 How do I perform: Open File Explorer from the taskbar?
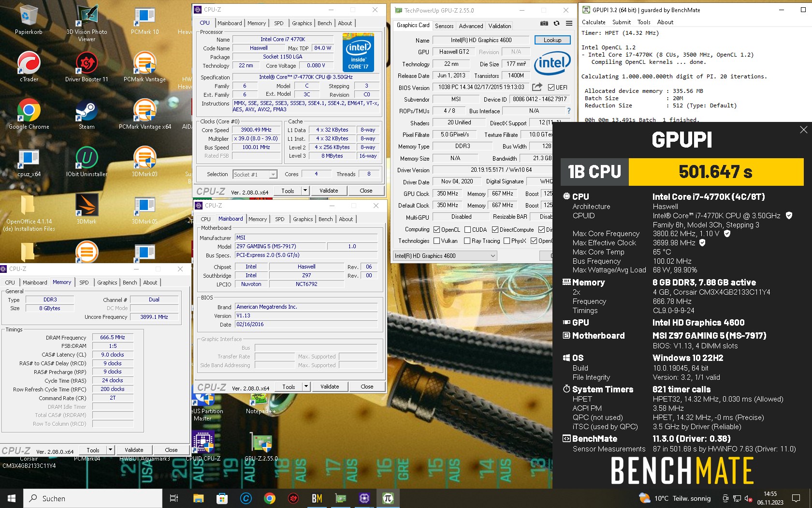[198, 498]
